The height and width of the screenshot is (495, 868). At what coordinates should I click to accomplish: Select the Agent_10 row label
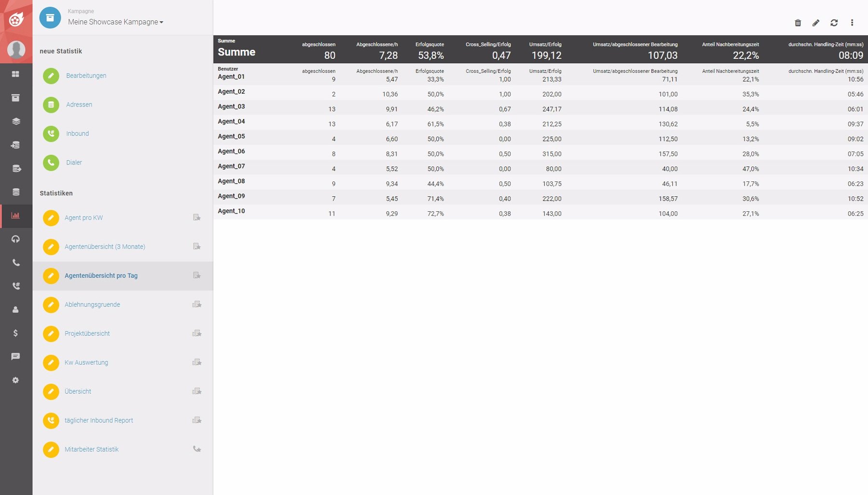231,211
